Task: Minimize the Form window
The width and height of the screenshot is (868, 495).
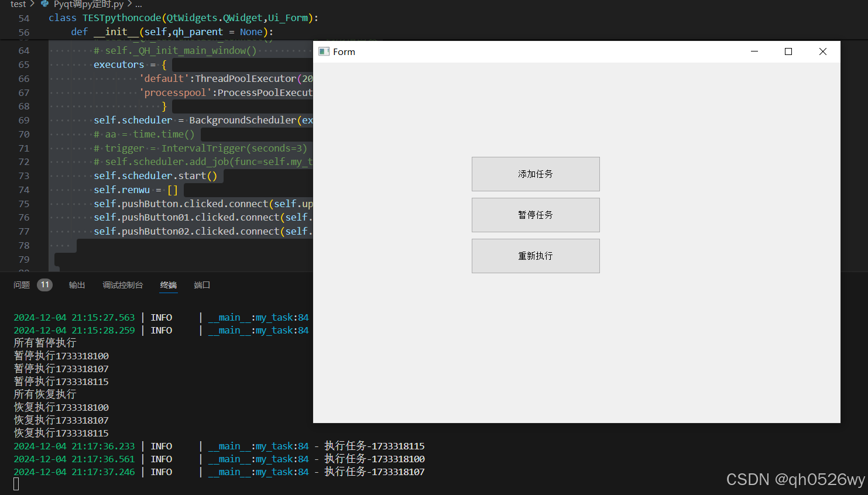Action: [754, 51]
